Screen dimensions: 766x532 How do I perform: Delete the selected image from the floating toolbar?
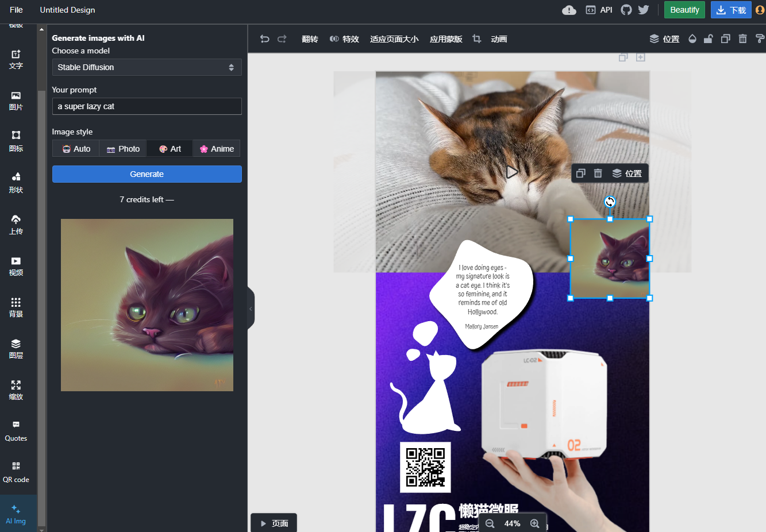tap(598, 174)
